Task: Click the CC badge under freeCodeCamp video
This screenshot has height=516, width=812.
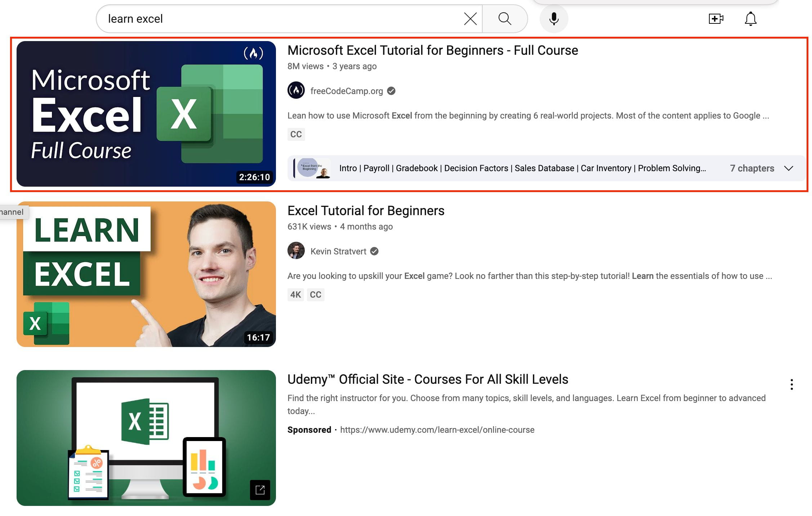Action: (296, 134)
